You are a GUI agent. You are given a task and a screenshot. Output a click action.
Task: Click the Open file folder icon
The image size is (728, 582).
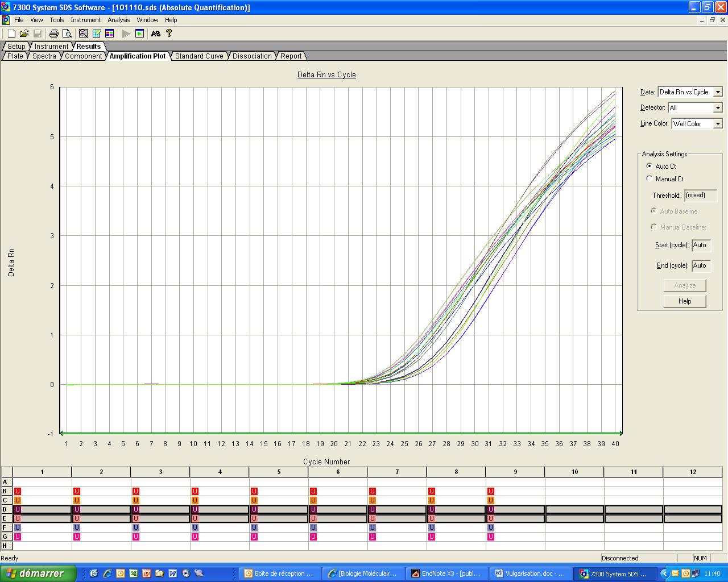pos(24,34)
